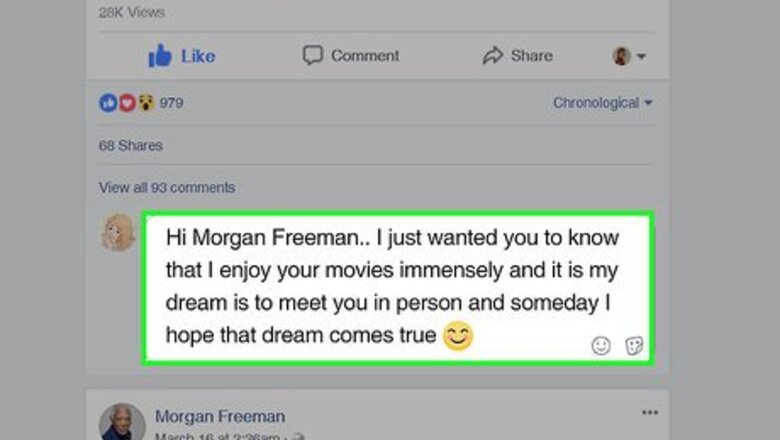View the 979 reactions count
780x440 pixels.
(x=171, y=103)
